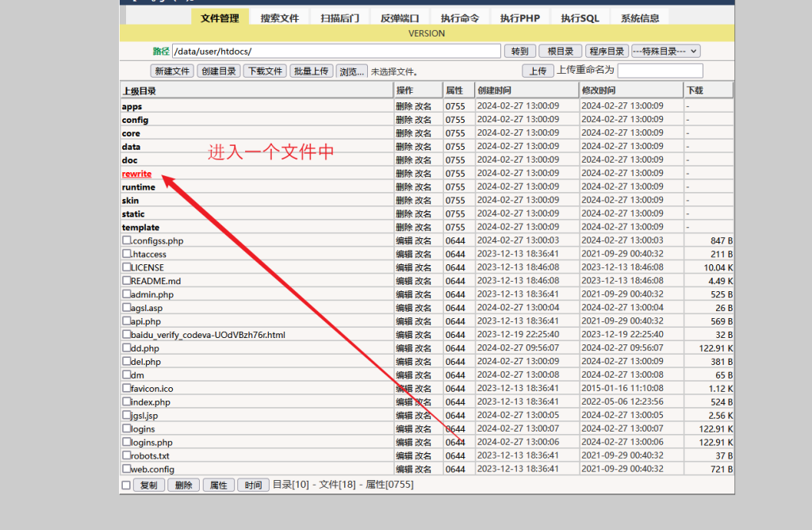Go to 上级目录 parent directory
812x530 pixels.
(139, 91)
